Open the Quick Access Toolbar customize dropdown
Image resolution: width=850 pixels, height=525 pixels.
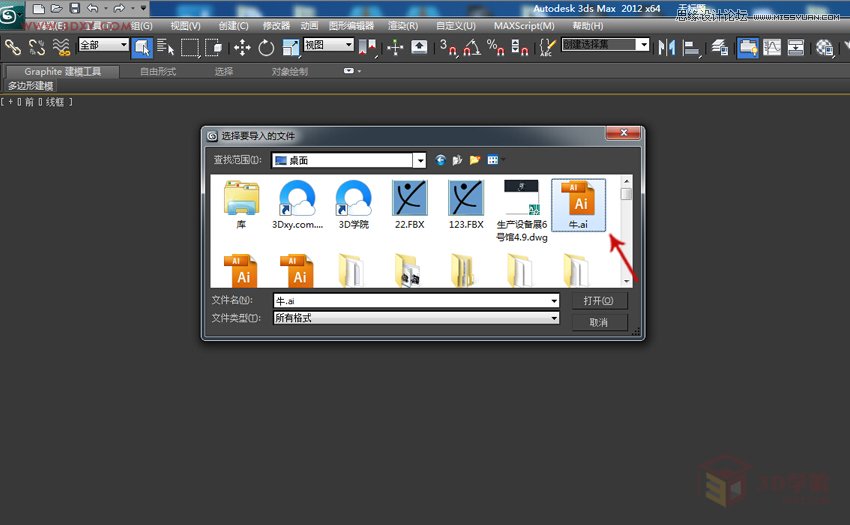143,8
